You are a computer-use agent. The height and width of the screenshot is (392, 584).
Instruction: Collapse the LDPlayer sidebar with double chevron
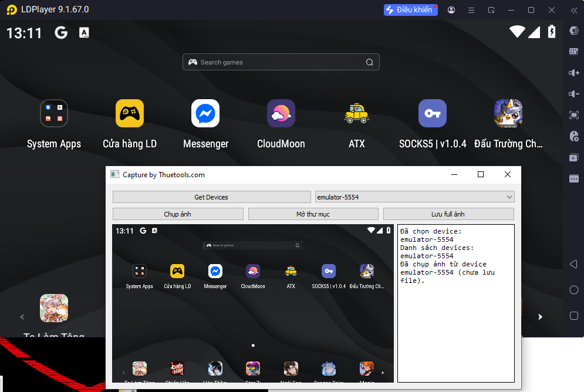[x=574, y=10]
